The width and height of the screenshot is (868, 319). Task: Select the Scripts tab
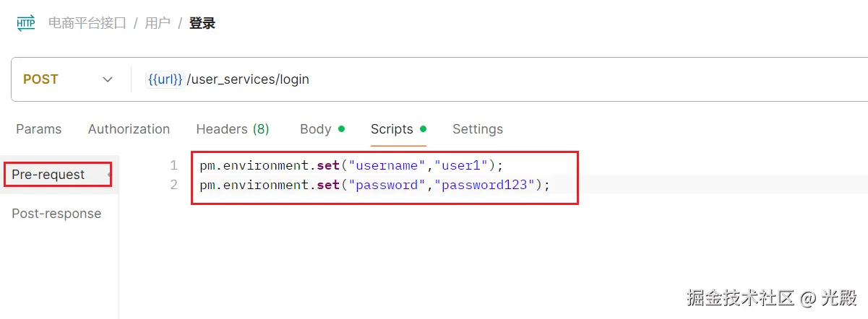(392, 129)
